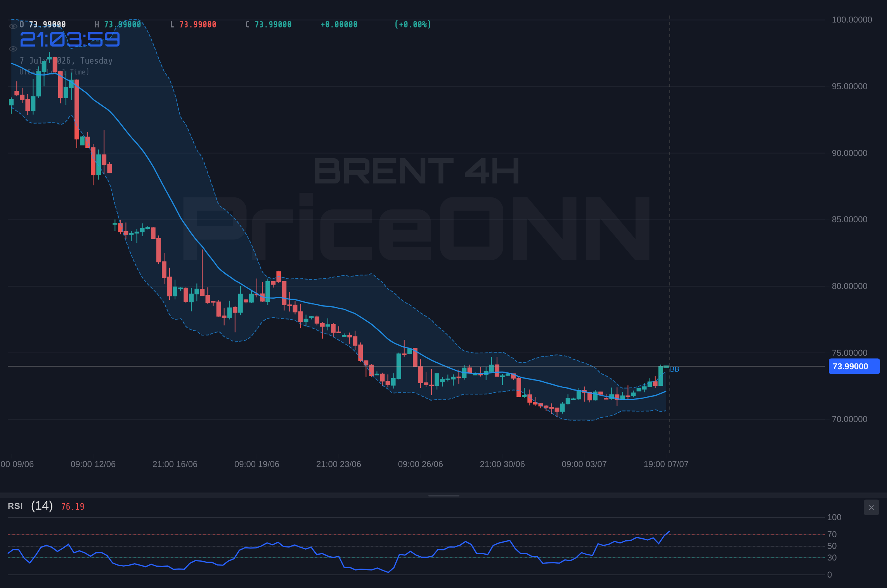Click the 0 level on the RSI scale
Viewport: 887px width, 588px height.
(x=830, y=575)
